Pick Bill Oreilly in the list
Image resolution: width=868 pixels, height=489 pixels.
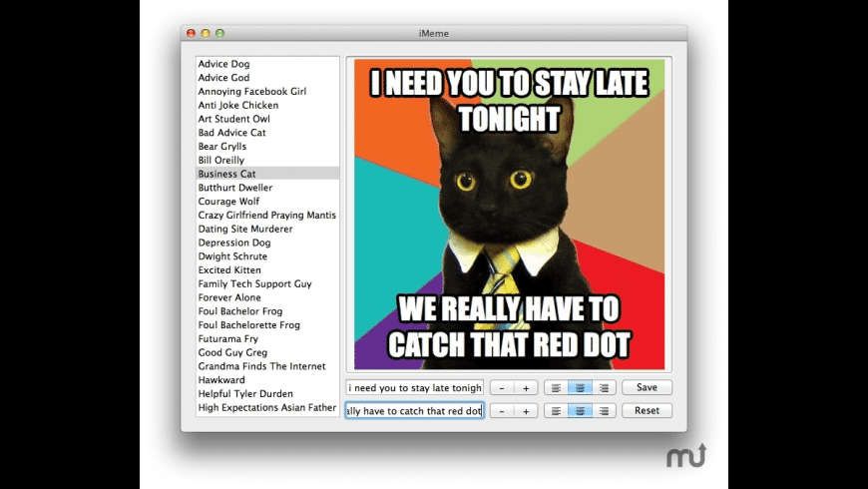(x=267, y=160)
